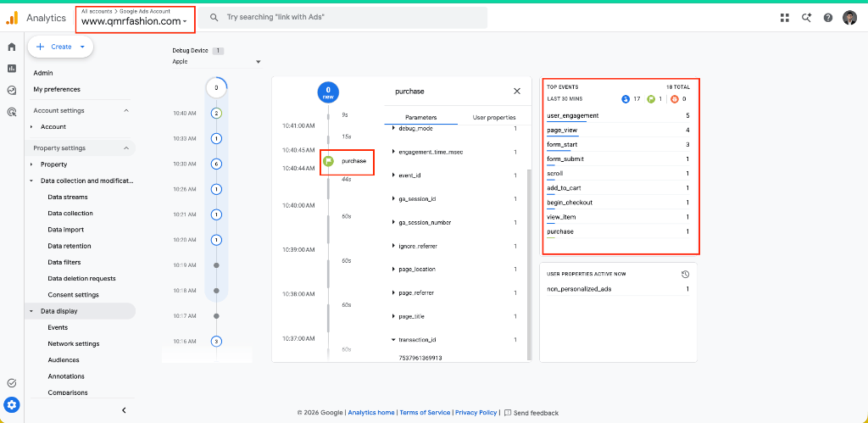Follow the Analytics home link
868x423 pixels.
pyautogui.click(x=371, y=413)
